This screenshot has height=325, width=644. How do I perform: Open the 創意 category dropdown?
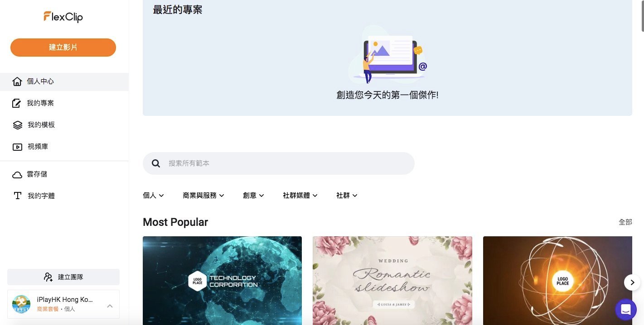click(x=253, y=196)
